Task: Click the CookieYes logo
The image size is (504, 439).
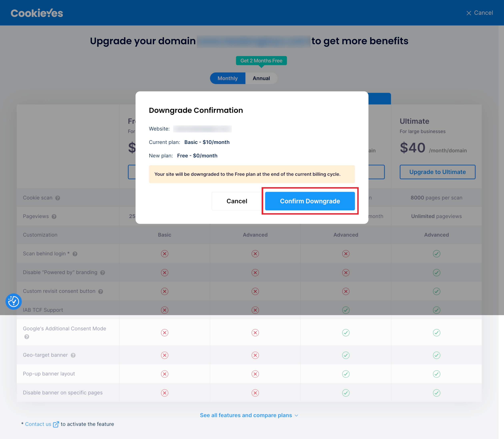Action: [x=37, y=13]
